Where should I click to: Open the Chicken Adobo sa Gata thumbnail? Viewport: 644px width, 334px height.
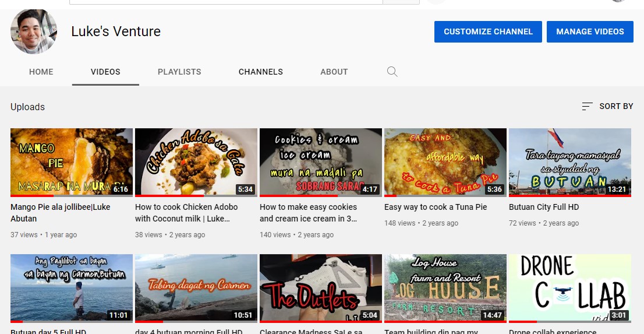pos(196,163)
